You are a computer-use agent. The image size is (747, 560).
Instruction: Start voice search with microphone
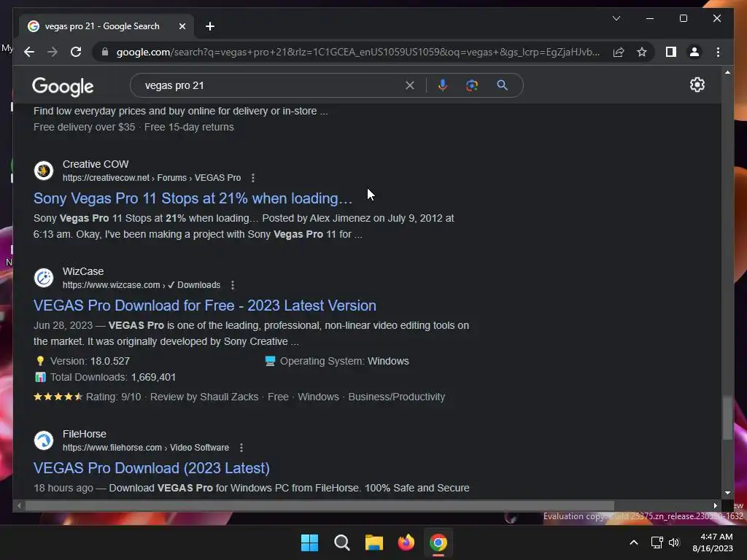coord(443,85)
